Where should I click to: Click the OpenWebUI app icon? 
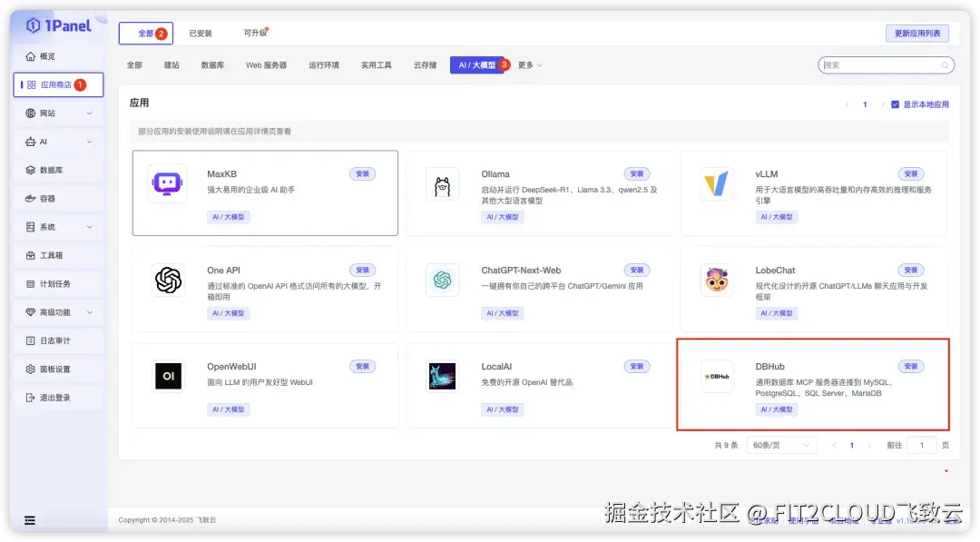point(168,377)
